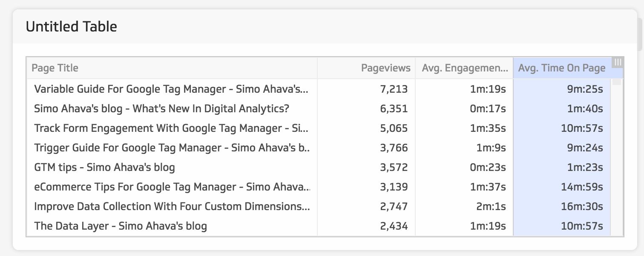Viewport: 644px width, 256px height.
Task: Click the Untitled Table title
Action: pyautogui.click(x=72, y=27)
